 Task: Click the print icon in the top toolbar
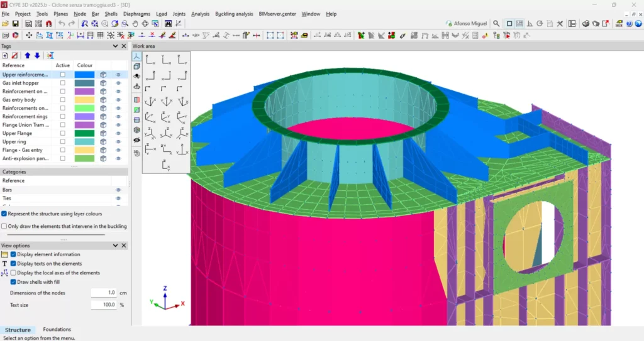(586, 24)
